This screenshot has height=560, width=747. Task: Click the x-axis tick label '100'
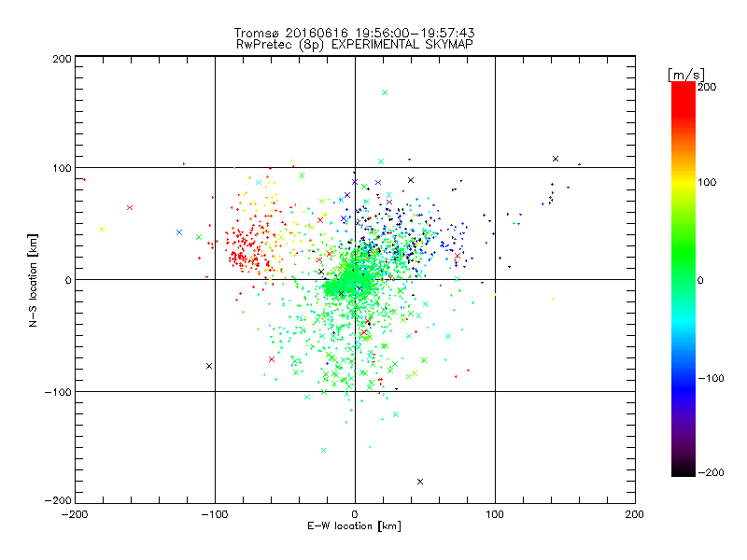tap(495, 514)
